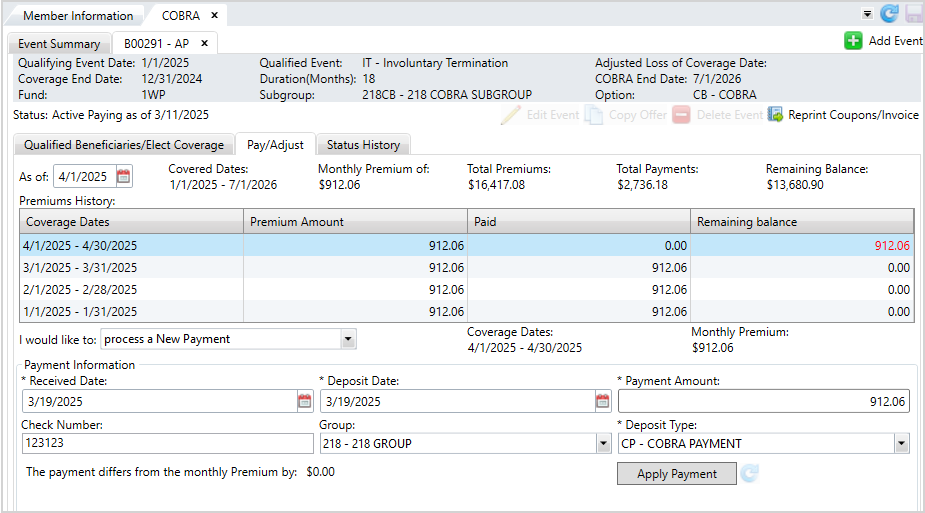This screenshot has width=925, height=513.
Task: Click Remaining Balance value $13,680.90
Action: coord(795,185)
